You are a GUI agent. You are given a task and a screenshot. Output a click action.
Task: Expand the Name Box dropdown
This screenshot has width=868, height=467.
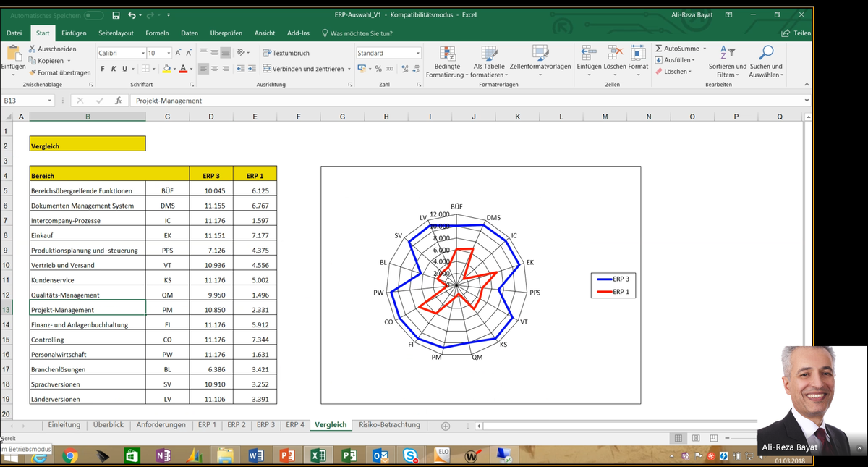click(x=50, y=101)
